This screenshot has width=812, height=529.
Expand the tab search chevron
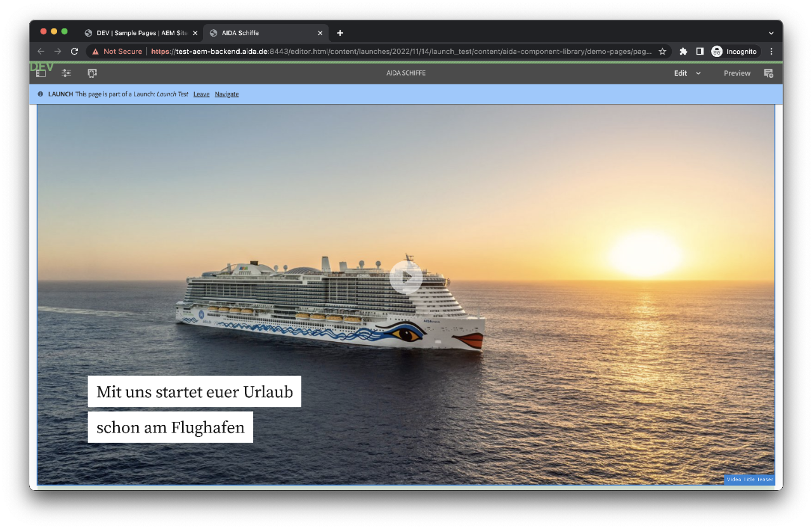coord(771,33)
